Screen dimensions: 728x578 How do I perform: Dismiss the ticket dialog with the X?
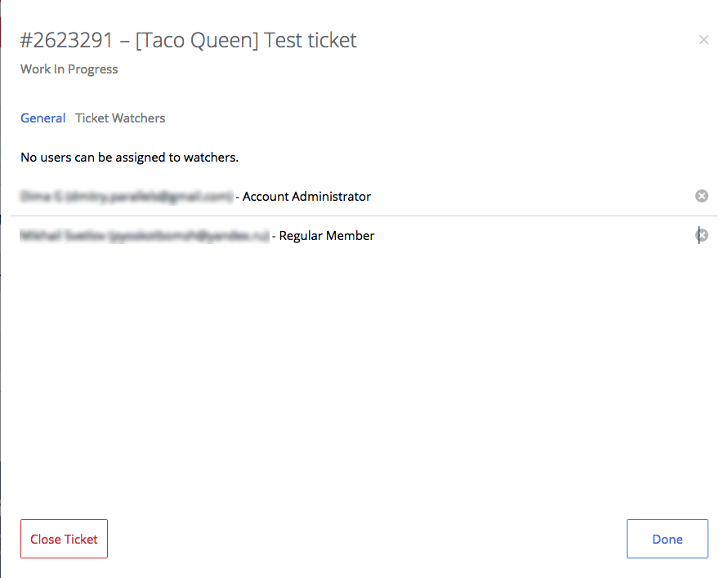tap(703, 40)
